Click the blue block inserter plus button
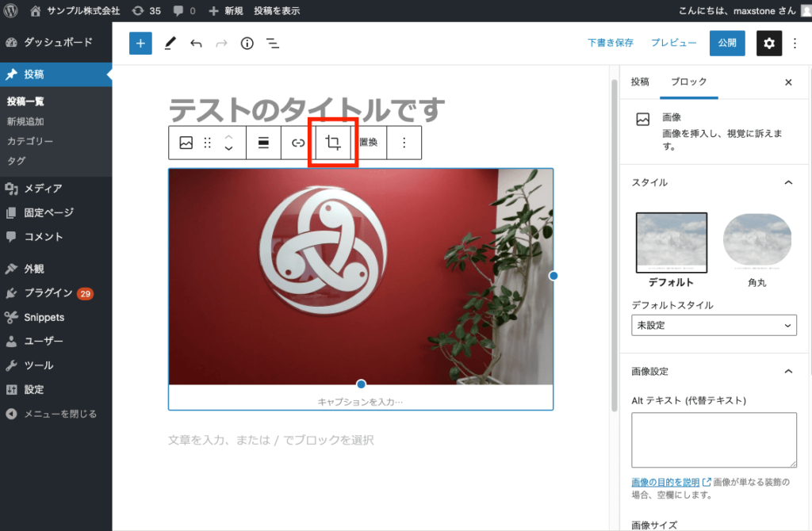The width and height of the screenshot is (812, 531). pyautogui.click(x=140, y=44)
